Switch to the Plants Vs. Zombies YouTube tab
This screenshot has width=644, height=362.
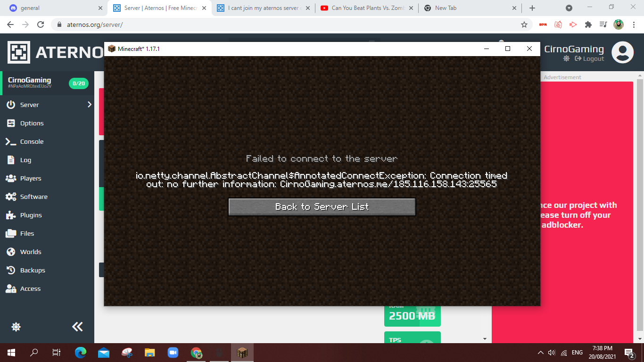[367, 8]
